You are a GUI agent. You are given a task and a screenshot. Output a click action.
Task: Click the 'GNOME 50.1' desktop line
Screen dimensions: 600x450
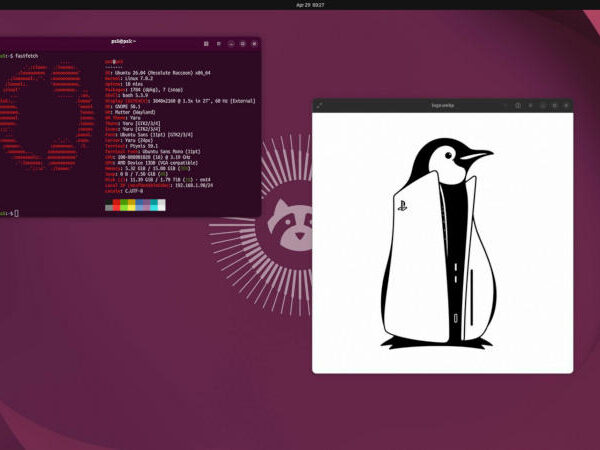(x=122, y=107)
